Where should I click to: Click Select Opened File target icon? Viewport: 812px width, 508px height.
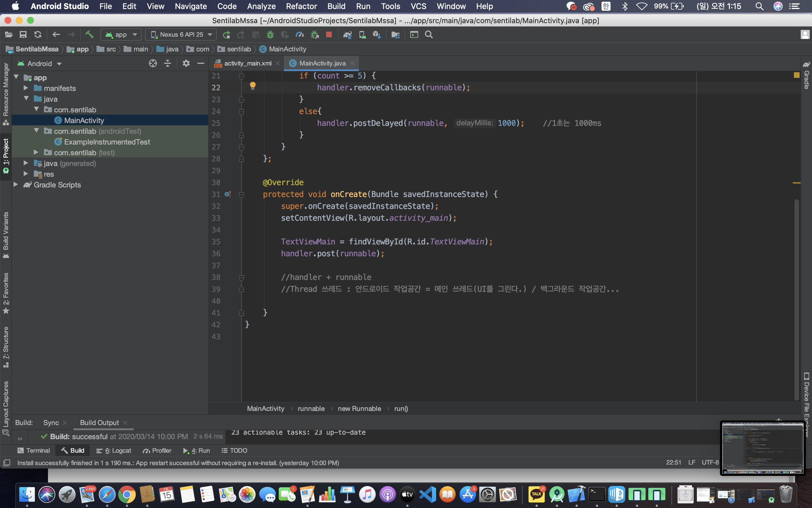click(x=153, y=63)
